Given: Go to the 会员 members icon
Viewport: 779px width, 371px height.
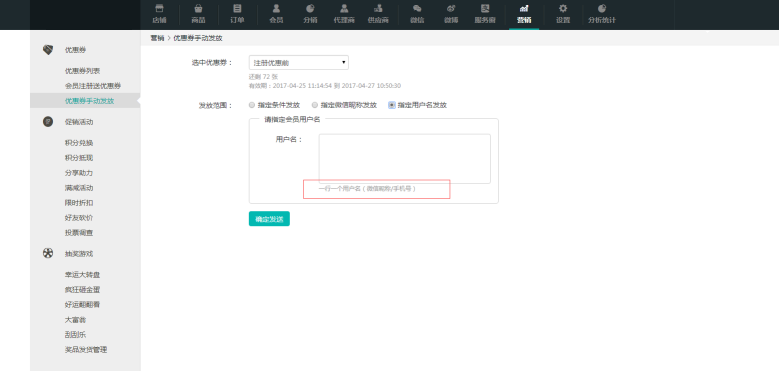Looking at the screenshot, I should click(x=276, y=8).
